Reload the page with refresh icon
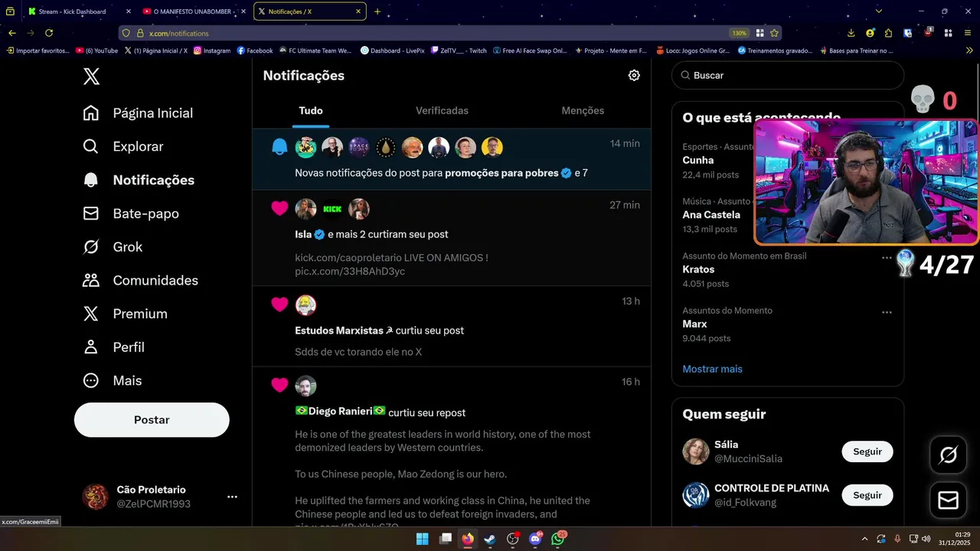This screenshot has width=980, height=551. pos(49,33)
